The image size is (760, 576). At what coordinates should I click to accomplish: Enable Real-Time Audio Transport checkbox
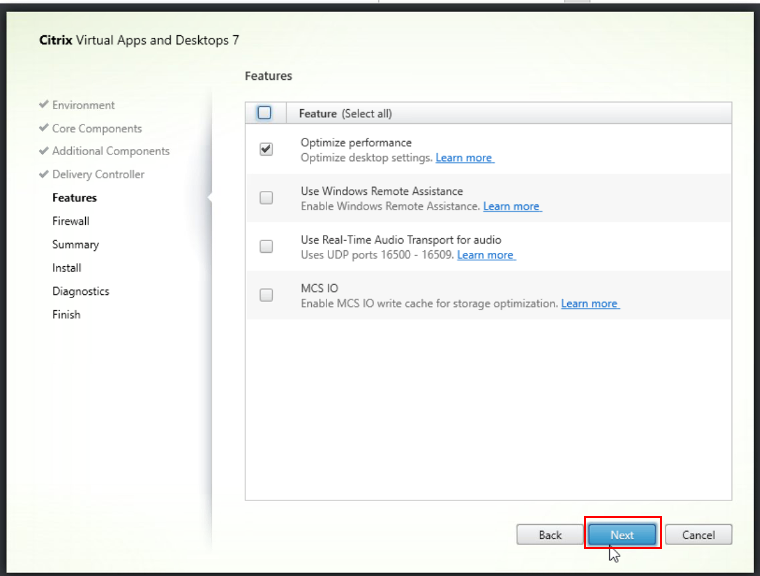point(266,247)
